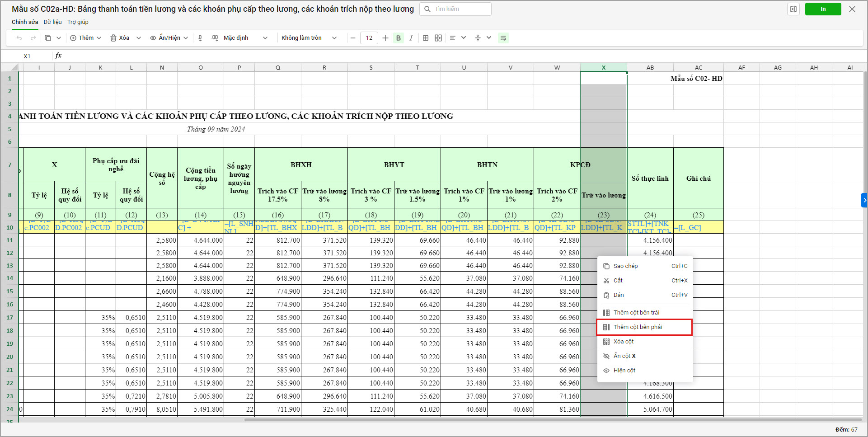Screen dimensions: 868x437
Task: Click the minus icon to decrease font size
Action: point(353,38)
